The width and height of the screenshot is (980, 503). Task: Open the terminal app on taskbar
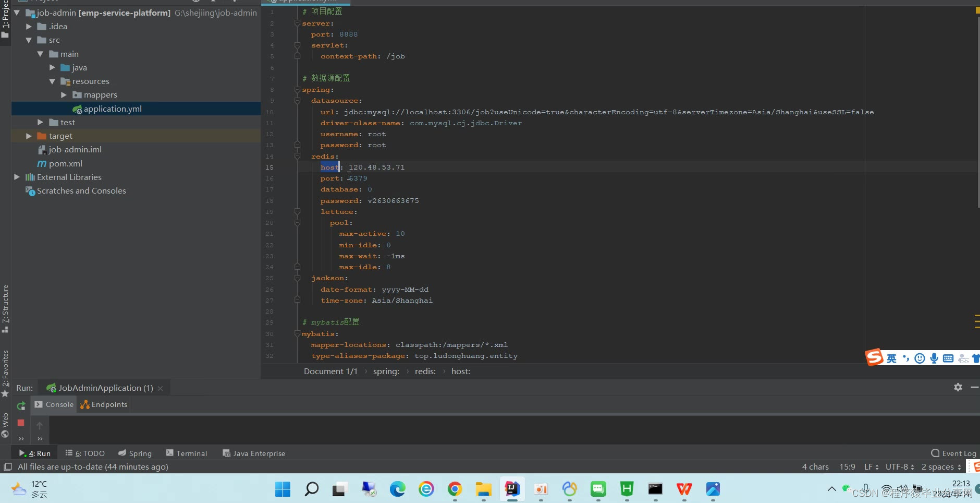tap(655, 489)
